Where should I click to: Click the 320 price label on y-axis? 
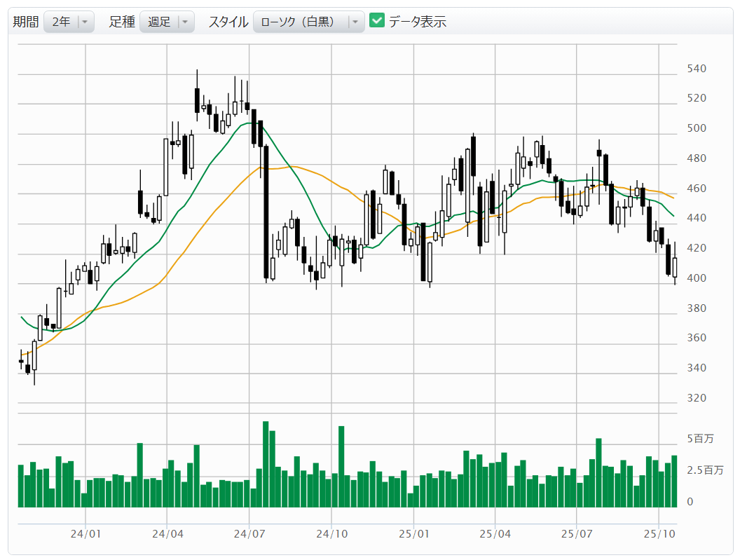(697, 398)
